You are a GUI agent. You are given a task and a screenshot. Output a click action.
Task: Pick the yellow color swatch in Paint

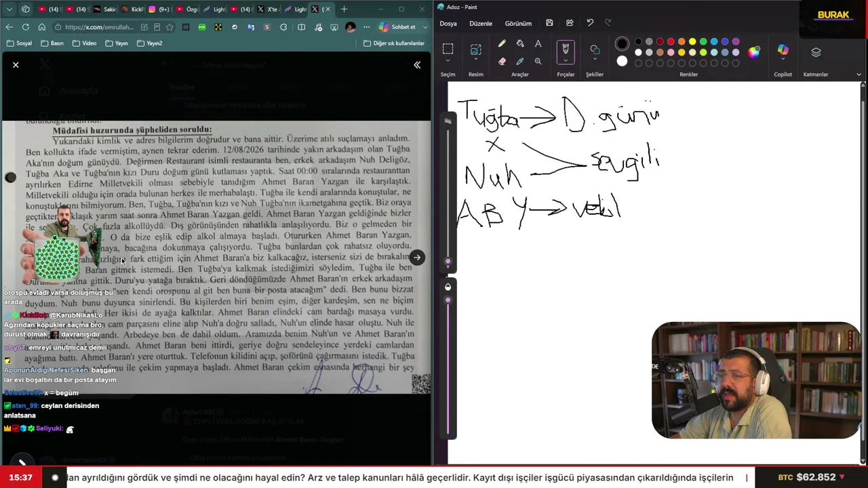click(x=692, y=42)
